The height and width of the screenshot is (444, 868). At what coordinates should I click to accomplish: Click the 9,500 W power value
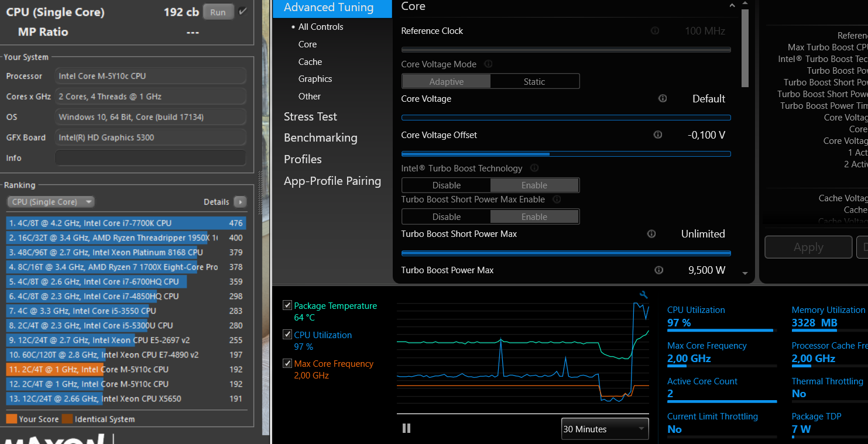[707, 270]
